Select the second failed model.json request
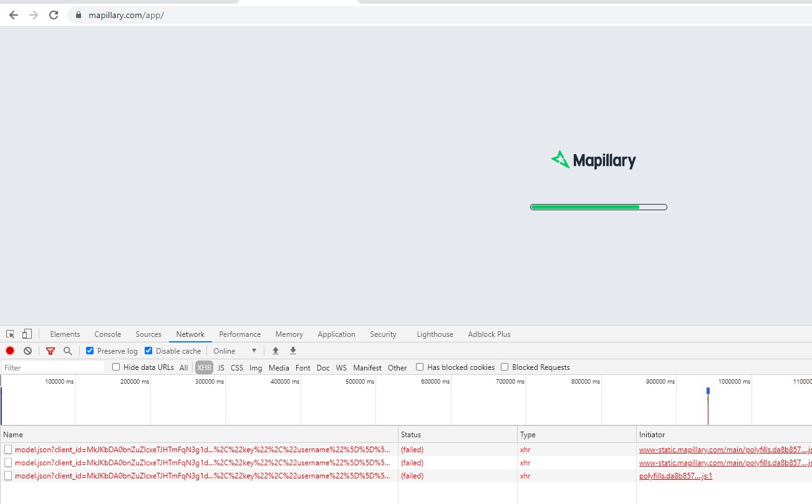The width and height of the screenshot is (812, 504). 203,462
